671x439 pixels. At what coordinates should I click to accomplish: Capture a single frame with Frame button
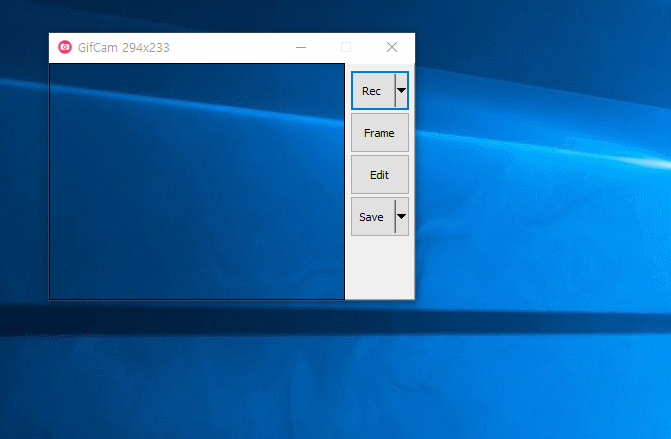(380, 133)
